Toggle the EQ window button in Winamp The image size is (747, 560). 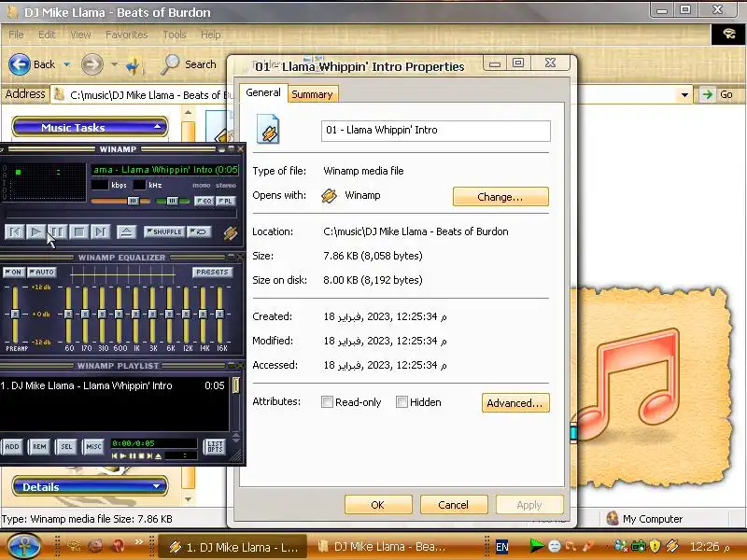pos(204,201)
